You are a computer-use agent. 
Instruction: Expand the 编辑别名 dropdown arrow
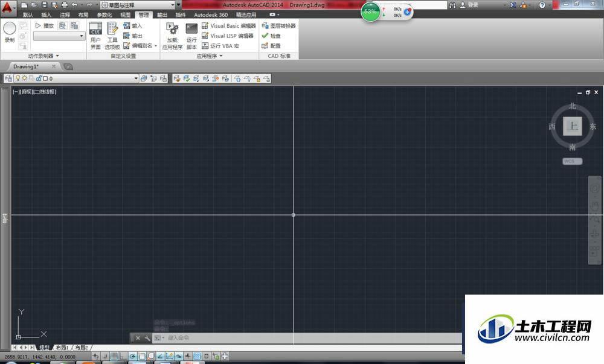click(x=156, y=46)
